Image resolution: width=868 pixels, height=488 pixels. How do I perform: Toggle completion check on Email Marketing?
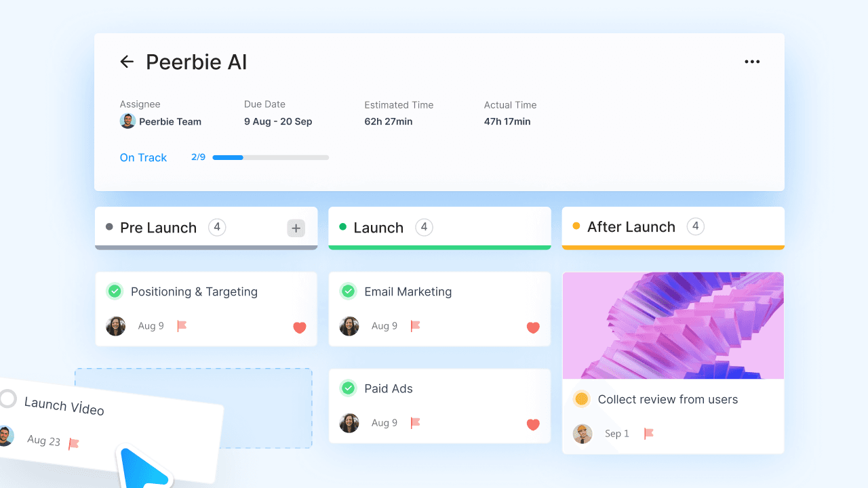[348, 291]
